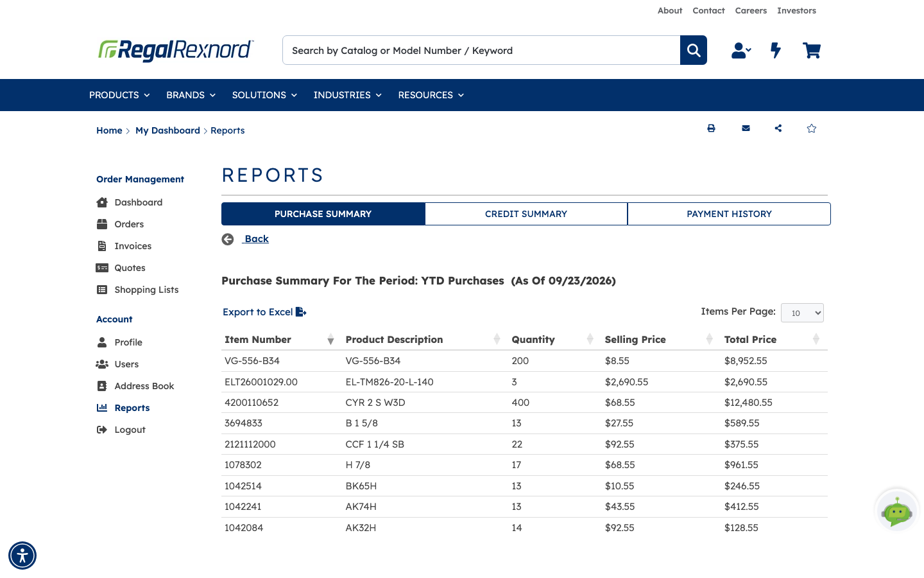Image resolution: width=924 pixels, height=578 pixels.
Task: Click the Export to Excel link
Action: (x=258, y=312)
